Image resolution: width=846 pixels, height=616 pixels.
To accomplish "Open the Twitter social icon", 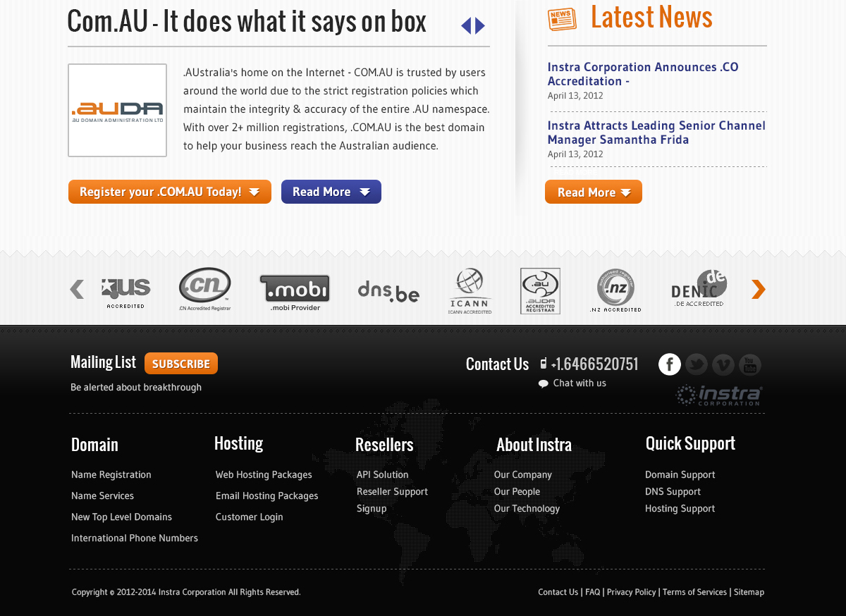I will 697,364.
